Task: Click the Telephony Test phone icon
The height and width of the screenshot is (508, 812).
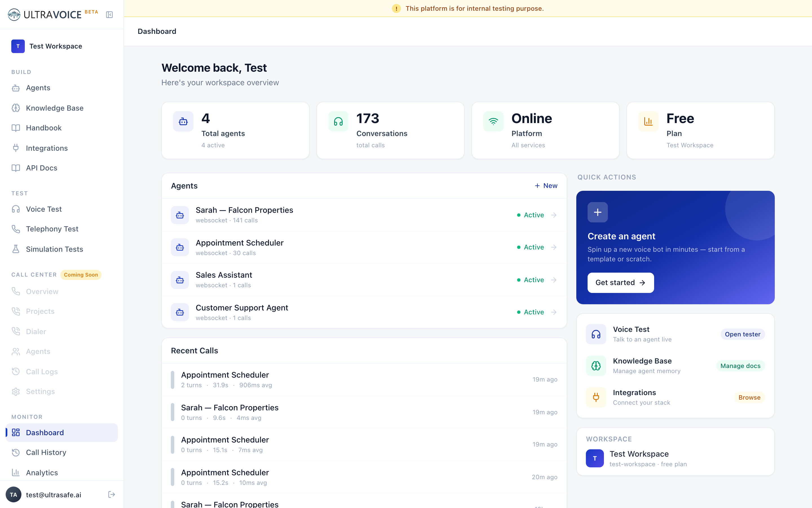Action: pos(16,229)
